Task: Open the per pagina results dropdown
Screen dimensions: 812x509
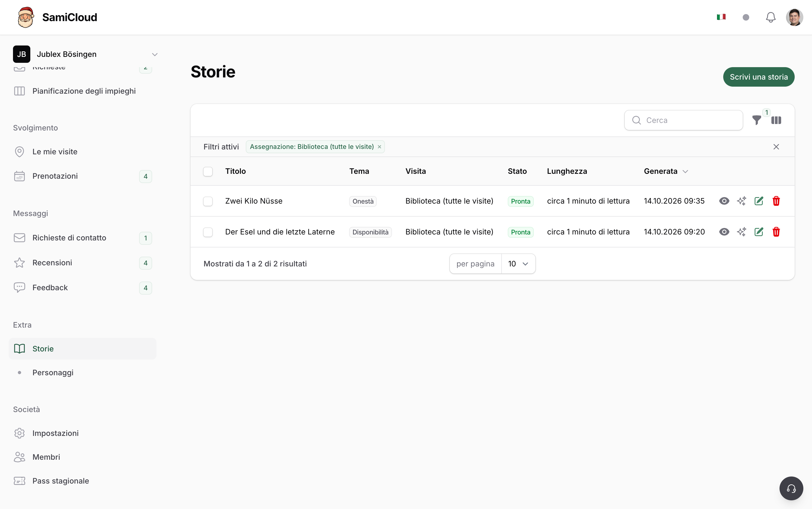Action: [518, 264]
